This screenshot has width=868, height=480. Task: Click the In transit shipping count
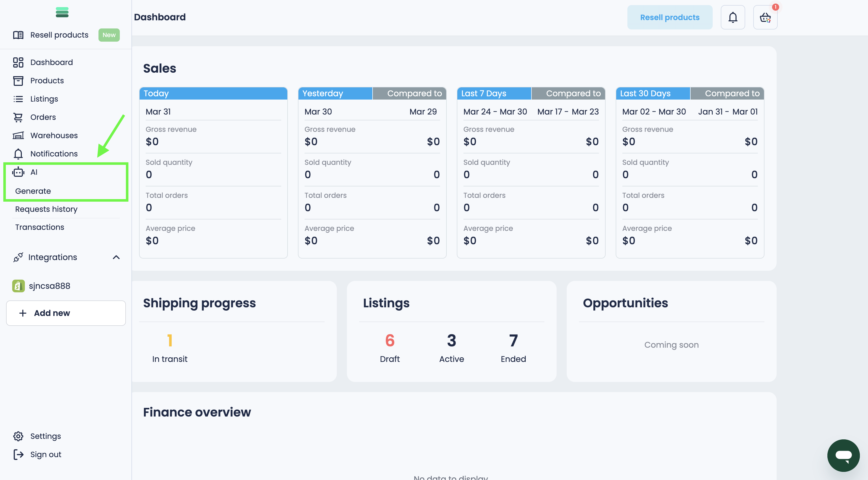[x=170, y=341]
